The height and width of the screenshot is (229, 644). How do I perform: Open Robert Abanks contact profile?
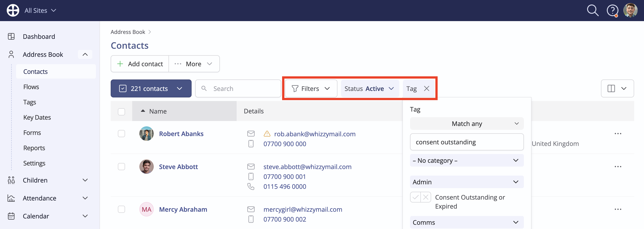pos(181,134)
